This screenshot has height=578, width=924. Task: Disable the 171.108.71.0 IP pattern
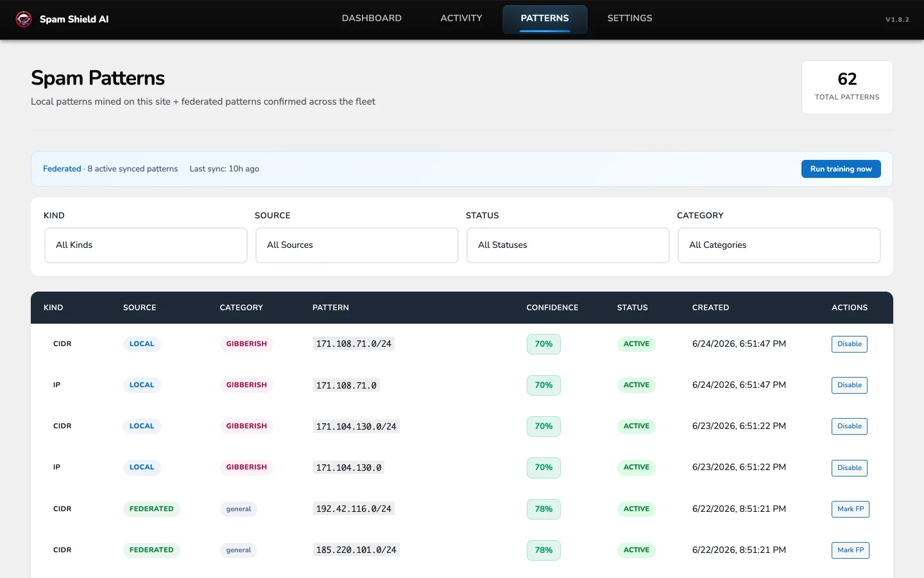coord(849,385)
